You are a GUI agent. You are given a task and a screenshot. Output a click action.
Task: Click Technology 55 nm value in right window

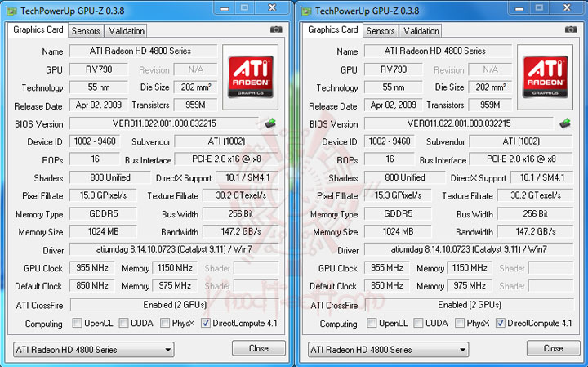coord(394,87)
